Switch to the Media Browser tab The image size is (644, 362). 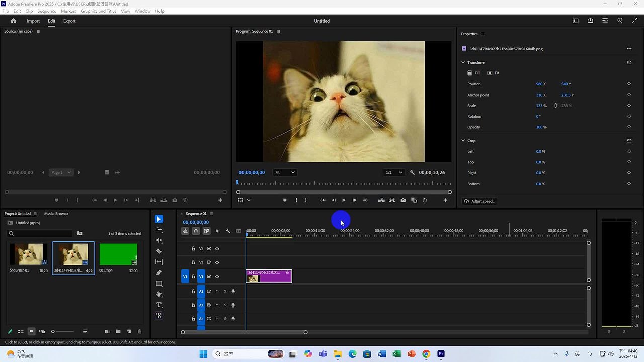point(56,213)
